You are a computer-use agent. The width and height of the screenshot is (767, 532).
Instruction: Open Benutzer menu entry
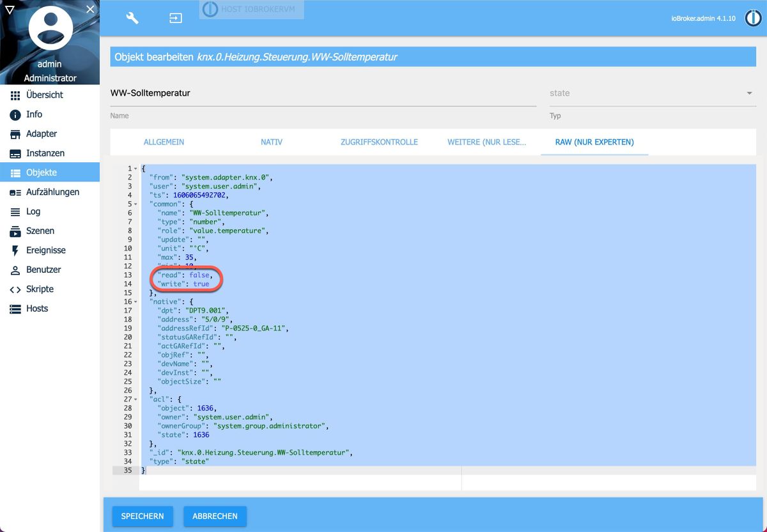click(x=50, y=270)
